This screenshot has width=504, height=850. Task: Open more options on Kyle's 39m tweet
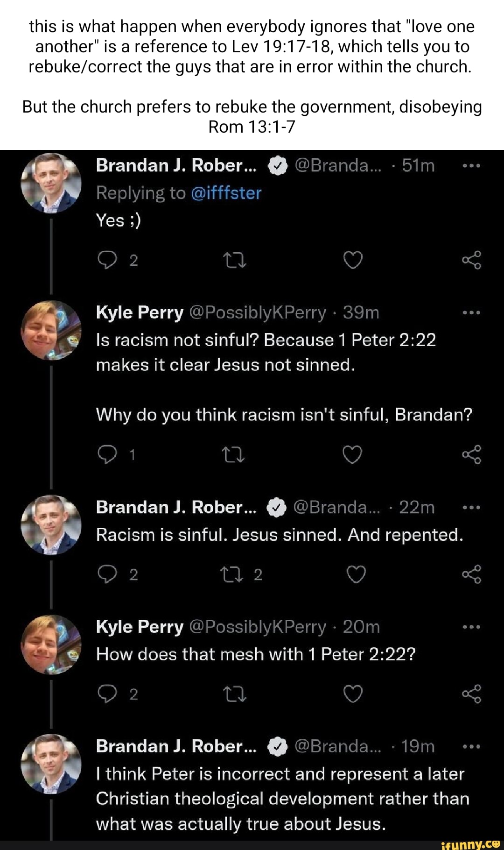(471, 312)
